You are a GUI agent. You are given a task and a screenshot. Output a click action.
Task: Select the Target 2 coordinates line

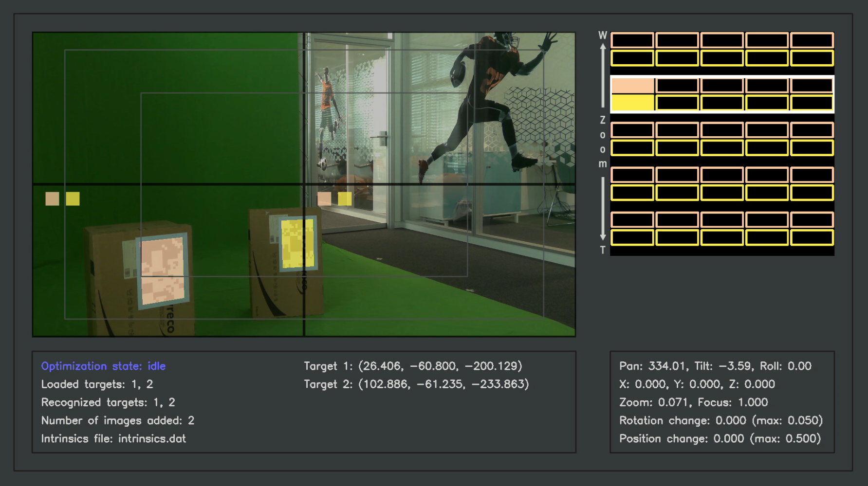coord(416,384)
